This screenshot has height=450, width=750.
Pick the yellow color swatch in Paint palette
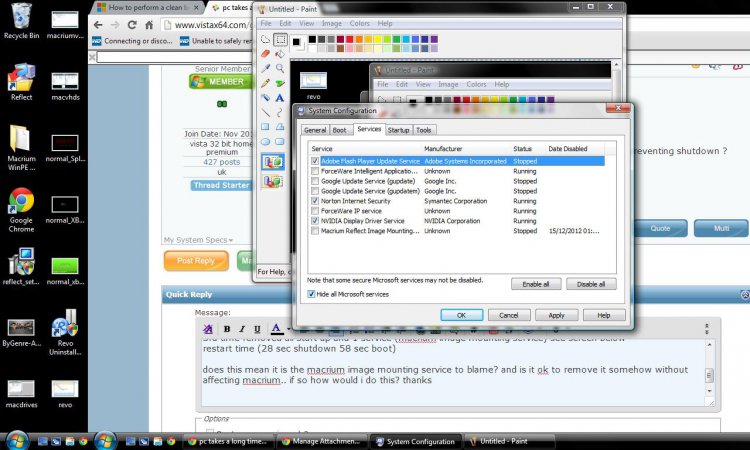(378, 40)
